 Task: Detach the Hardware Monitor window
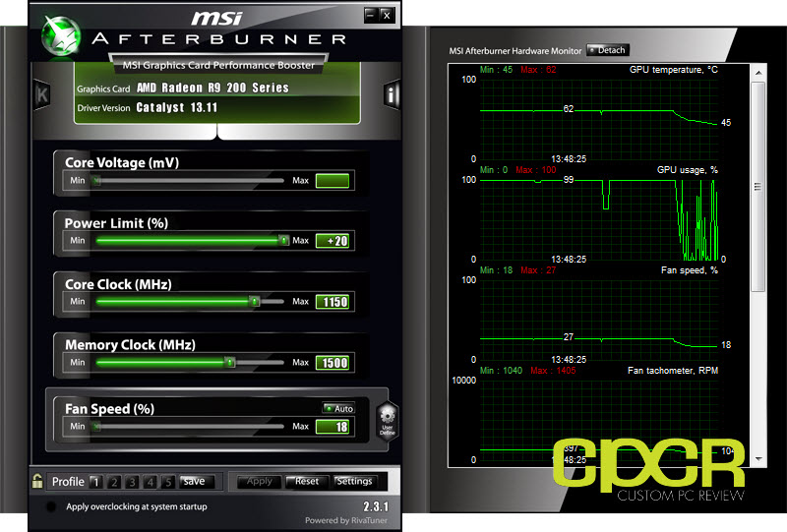click(608, 50)
